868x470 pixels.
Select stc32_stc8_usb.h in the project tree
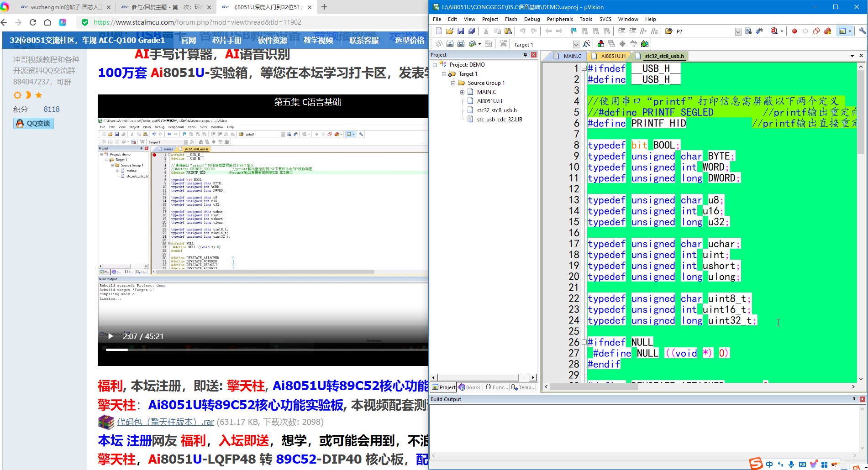pos(496,110)
